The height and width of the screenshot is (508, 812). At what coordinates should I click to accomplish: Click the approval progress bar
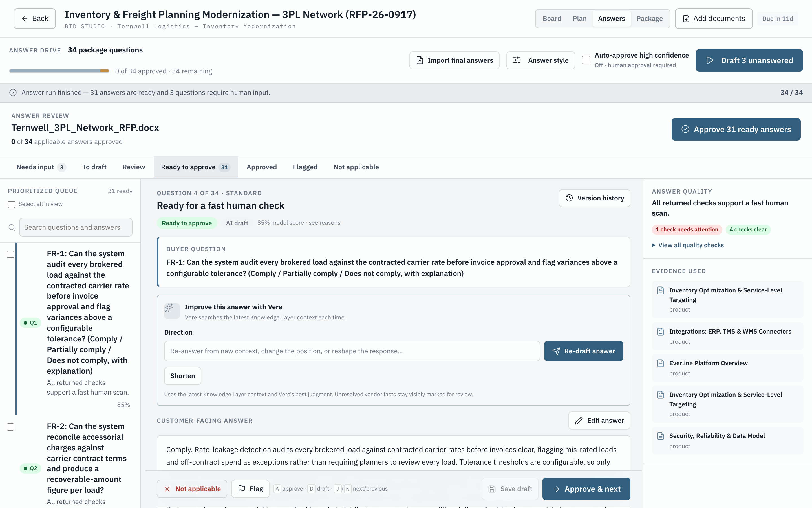click(x=59, y=71)
